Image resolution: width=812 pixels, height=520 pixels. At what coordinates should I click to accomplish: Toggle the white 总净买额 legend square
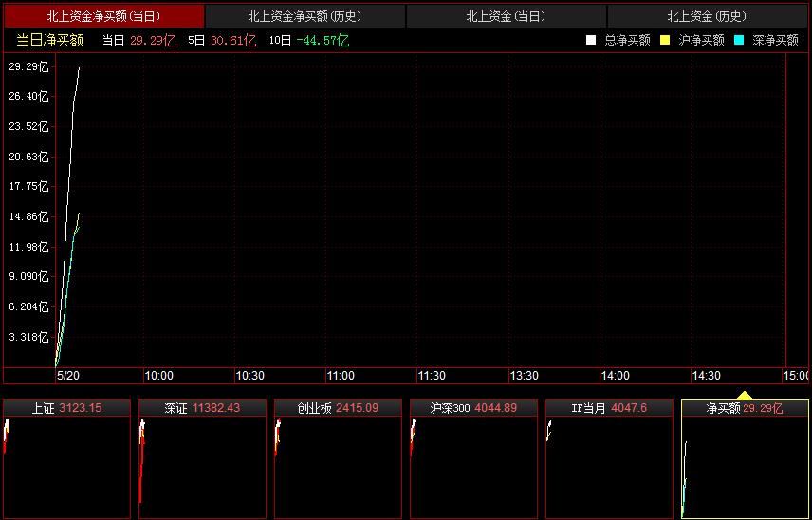tap(591, 40)
